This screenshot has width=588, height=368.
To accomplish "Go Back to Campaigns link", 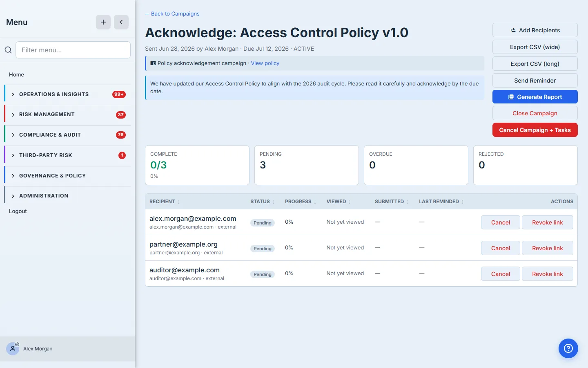I will point(172,14).
